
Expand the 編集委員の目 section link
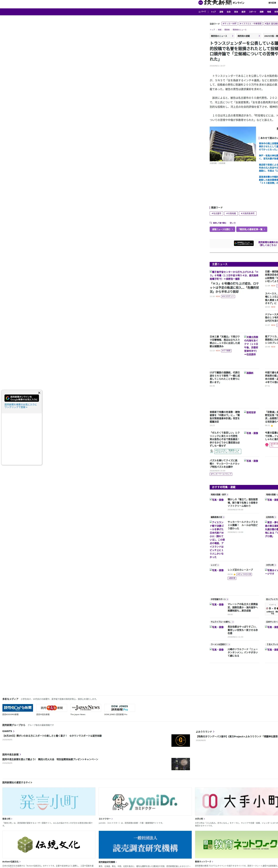coord(217,517)
